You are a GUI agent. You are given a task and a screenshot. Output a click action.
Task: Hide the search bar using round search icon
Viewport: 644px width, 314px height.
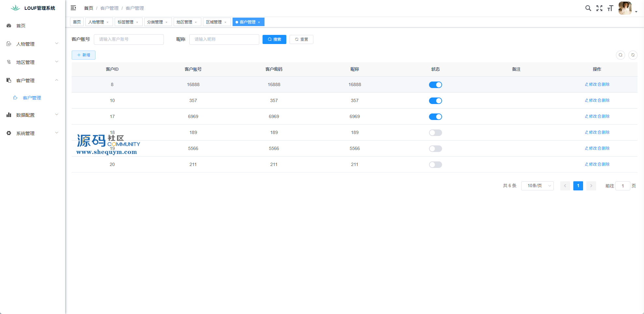620,55
